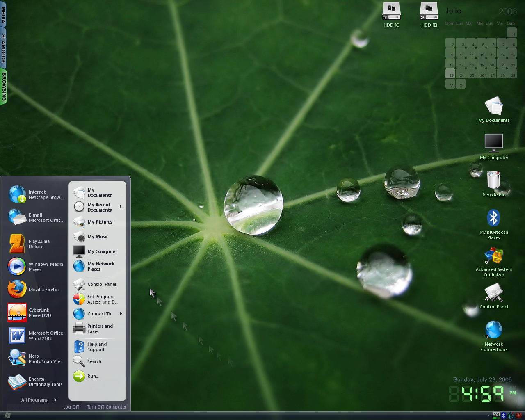Select the My Computer desktop icon
The width and height of the screenshot is (525, 420).
[x=494, y=146]
